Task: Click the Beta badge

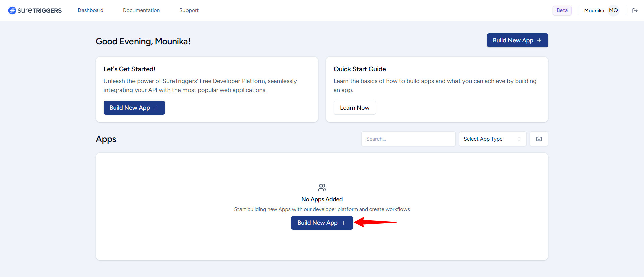Action: coord(562,10)
